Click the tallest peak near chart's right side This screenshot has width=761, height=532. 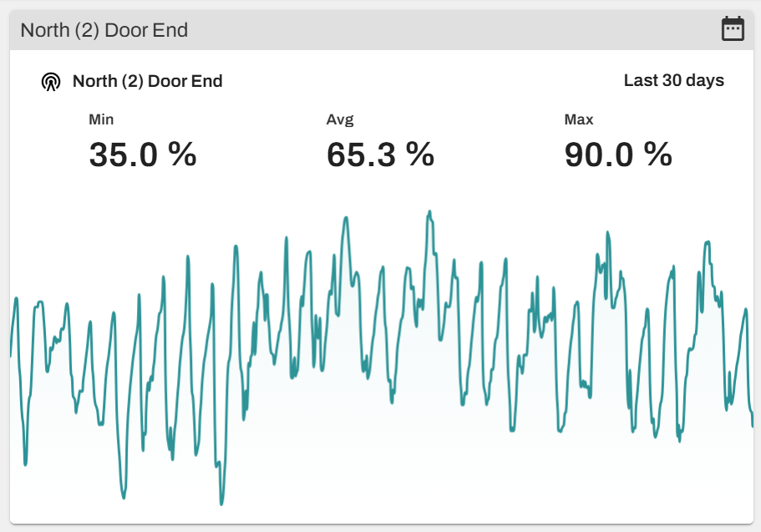tap(708, 241)
